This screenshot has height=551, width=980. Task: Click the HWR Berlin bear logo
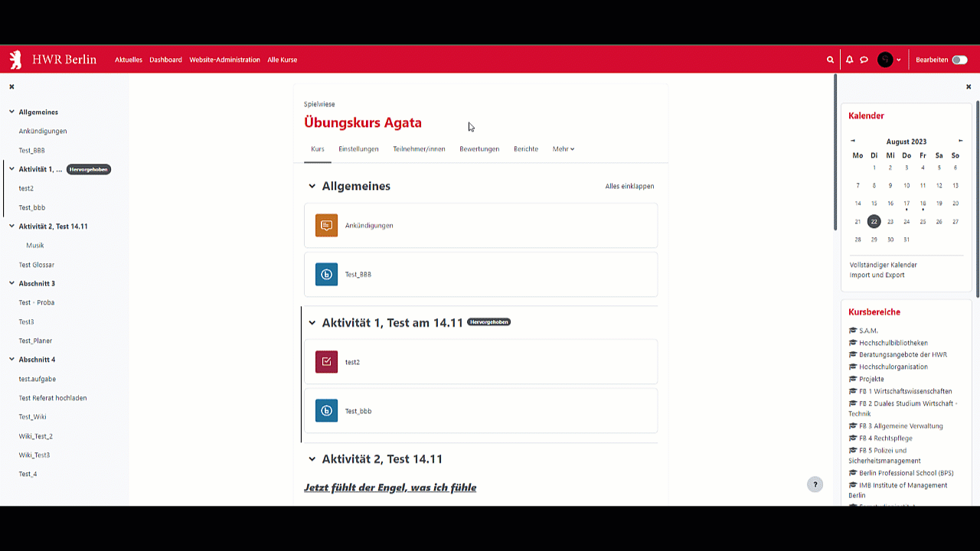pyautogui.click(x=16, y=60)
